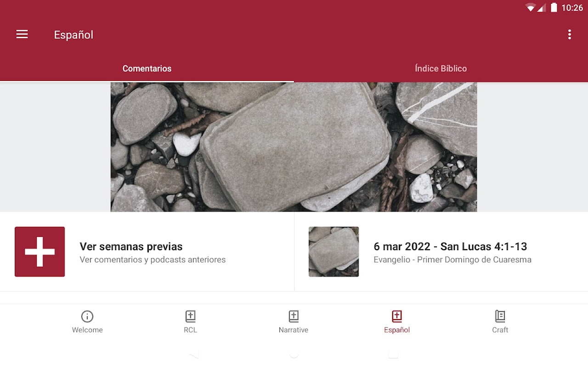The width and height of the screenshot is (588, 368).
Task: Open Ver semanas previas entry
Action: [147, 252]
